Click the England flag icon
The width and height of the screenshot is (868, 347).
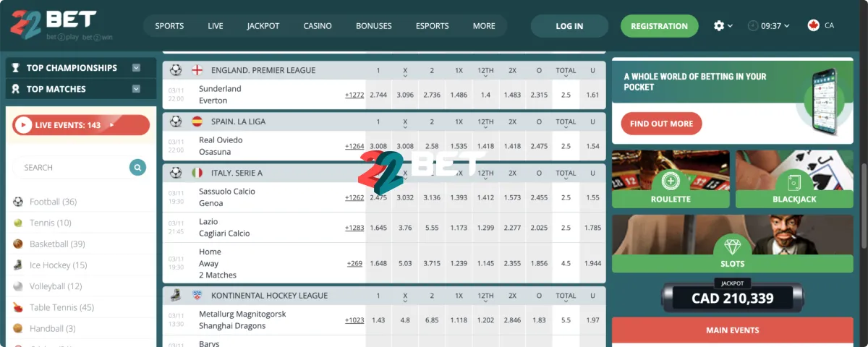tap(197, 70)
